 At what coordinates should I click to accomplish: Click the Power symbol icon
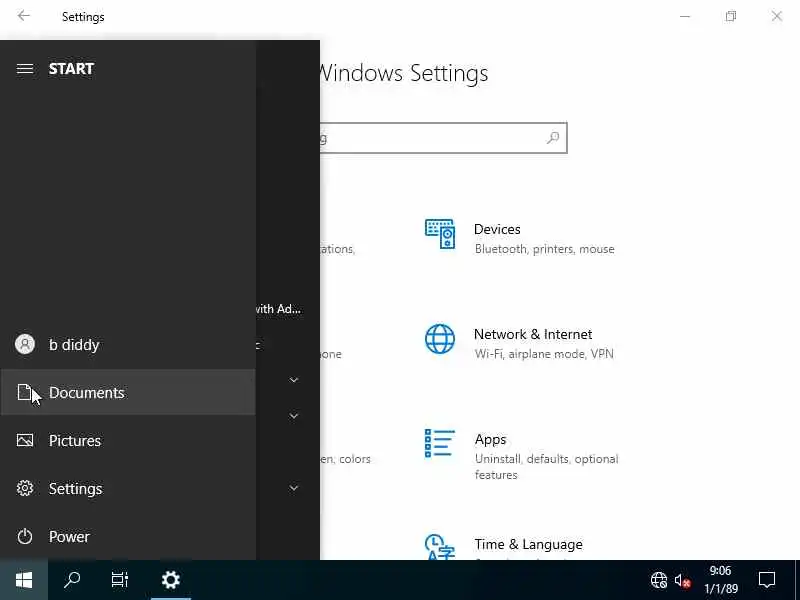pos(24,536)
